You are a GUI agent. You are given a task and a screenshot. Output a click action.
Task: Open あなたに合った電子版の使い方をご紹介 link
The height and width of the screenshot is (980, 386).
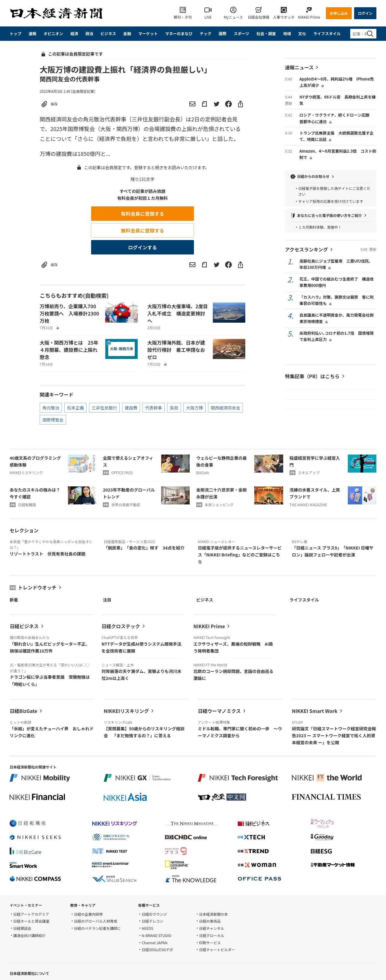[x=329, y=215]
